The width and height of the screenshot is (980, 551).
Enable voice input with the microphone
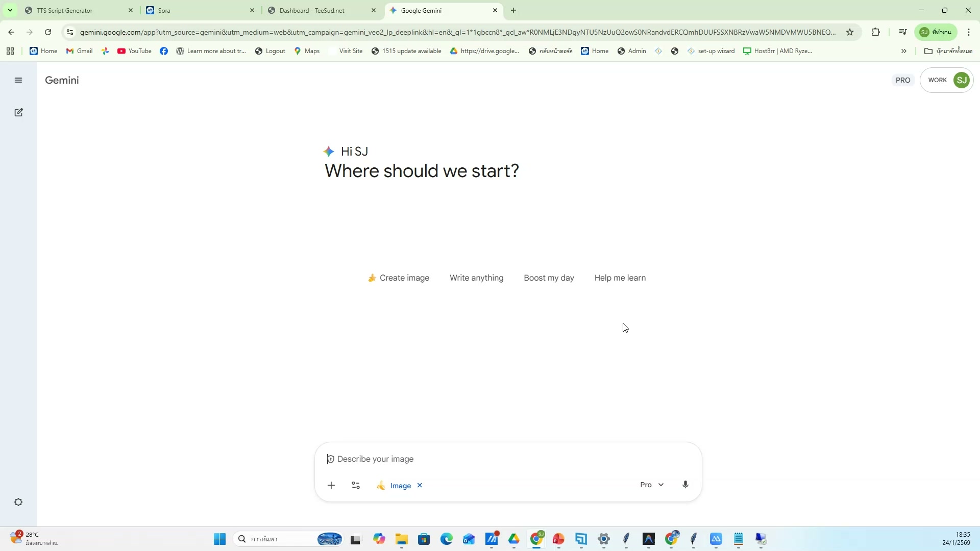pyautogui.click(x=685, y=485)
